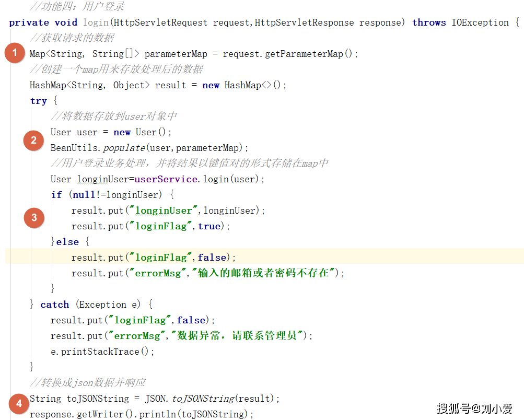The height and width of the screenshot is (420, 524).
Task: Click the highlighted result.put loginFlag false line
Action: click(154, 258)
